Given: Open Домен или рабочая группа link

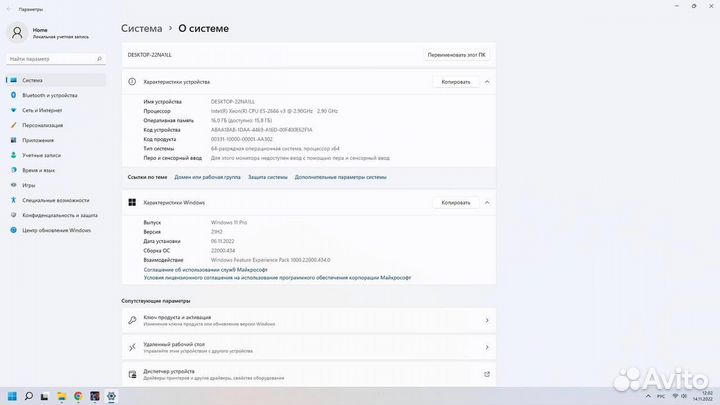Looking at the screenshot, I should point(207,177).
